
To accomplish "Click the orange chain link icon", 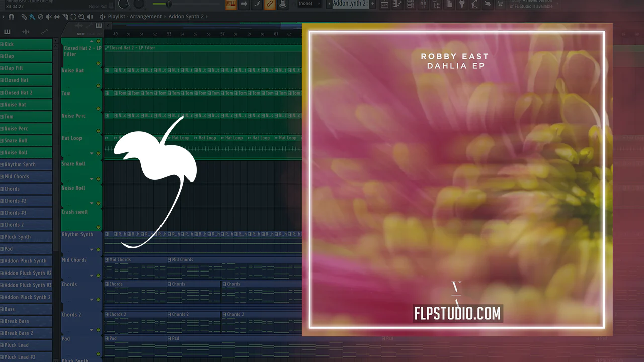I will pyautogui.click(x=270, y=4).
